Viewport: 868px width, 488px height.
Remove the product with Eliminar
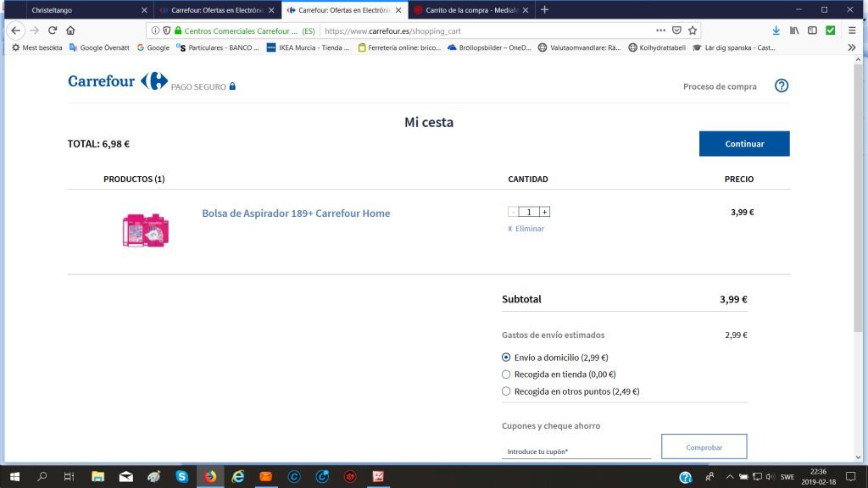(x=526, y=229)
